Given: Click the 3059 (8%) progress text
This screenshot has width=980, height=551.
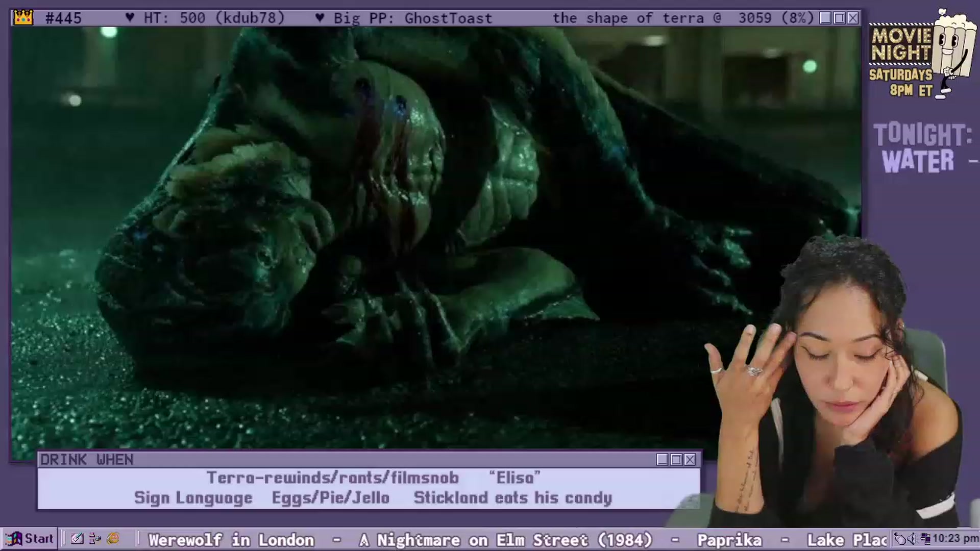Looking at the screenshot, I should (776, 18).
